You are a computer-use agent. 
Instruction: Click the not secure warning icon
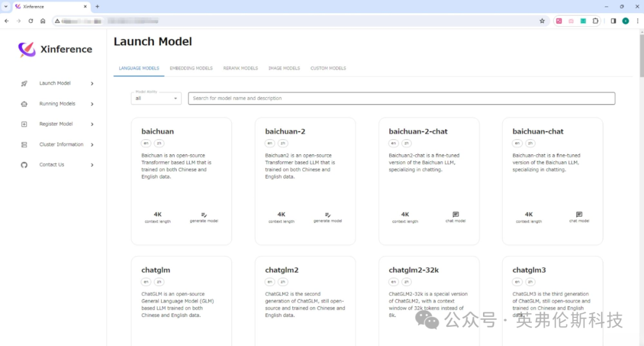[x=57, y=21]
